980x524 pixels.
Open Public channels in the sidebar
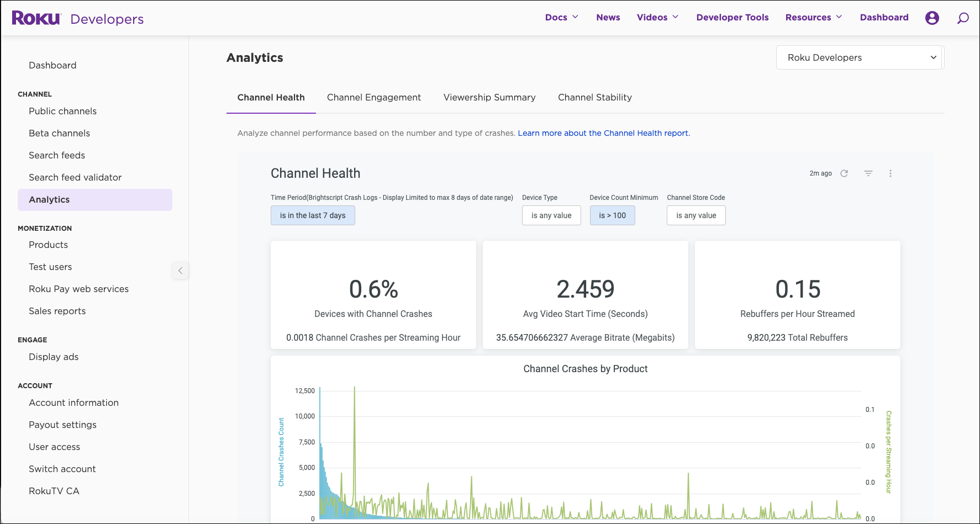(62, 111)
